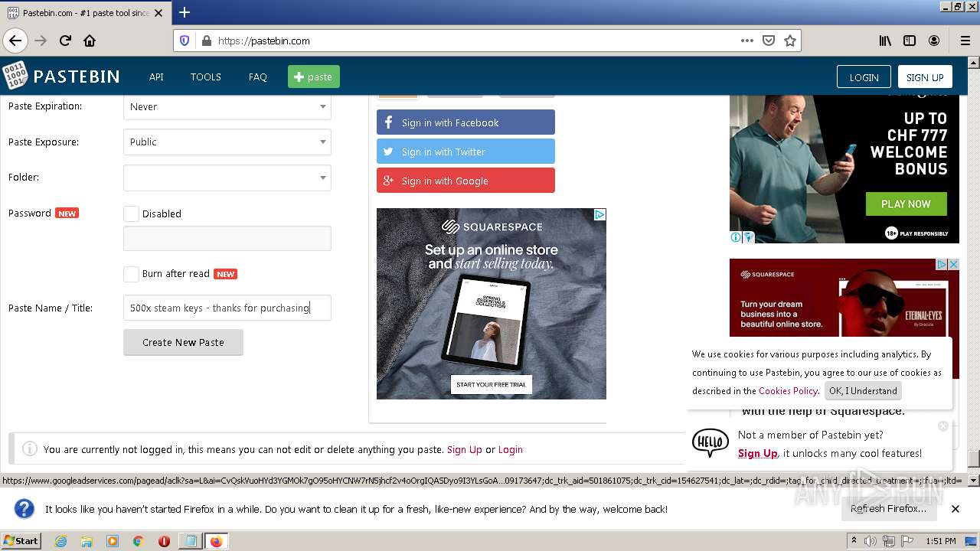The width and height of the screenshot is (980, 551).
Task: Show hidden tray icons
Action: point(854,541)
